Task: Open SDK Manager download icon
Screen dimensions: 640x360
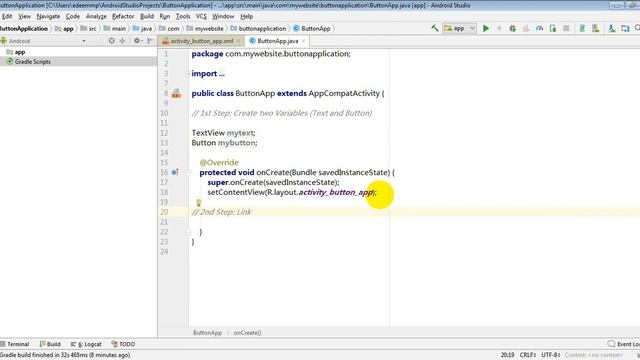Action: pyautogui.click(x=611, y=28)
